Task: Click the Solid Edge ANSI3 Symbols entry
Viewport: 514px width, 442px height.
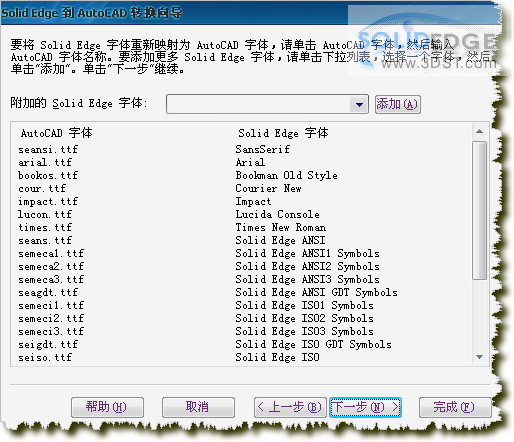Action: coord(308,279)
